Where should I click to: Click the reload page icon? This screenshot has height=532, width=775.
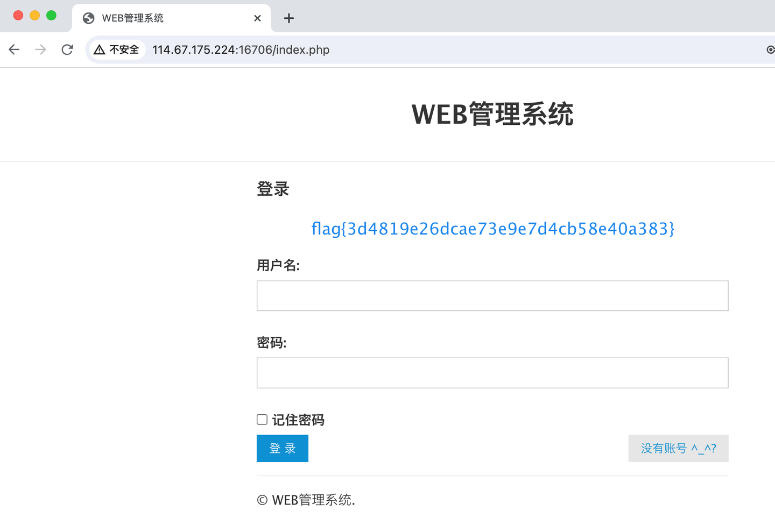tap(67, 49)
